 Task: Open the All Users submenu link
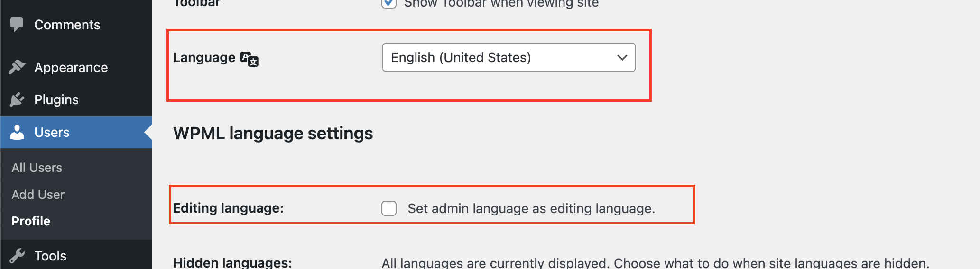(37, 168)
